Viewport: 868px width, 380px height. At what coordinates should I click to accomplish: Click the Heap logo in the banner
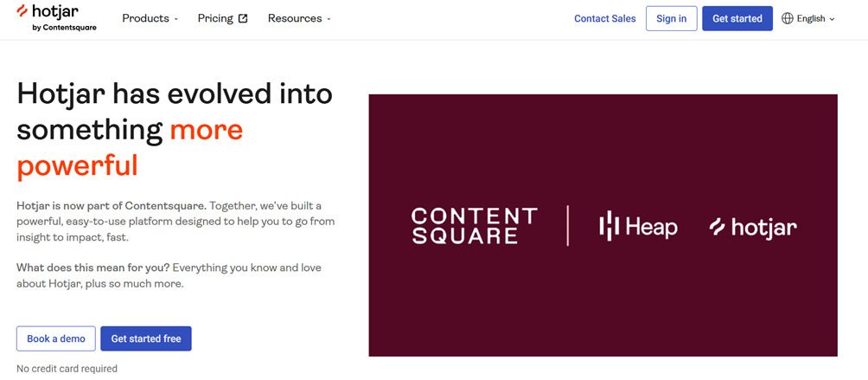click(638, 226)
